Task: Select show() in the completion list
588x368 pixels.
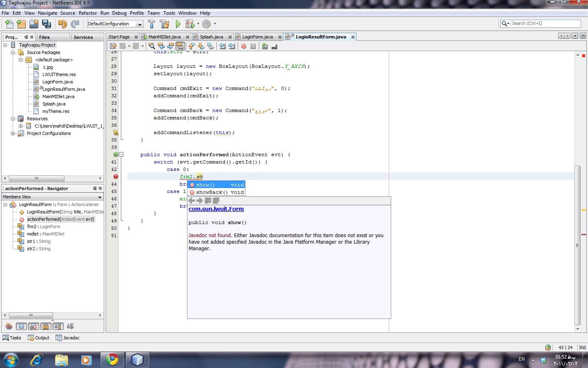Action: [x=216, y=185]
